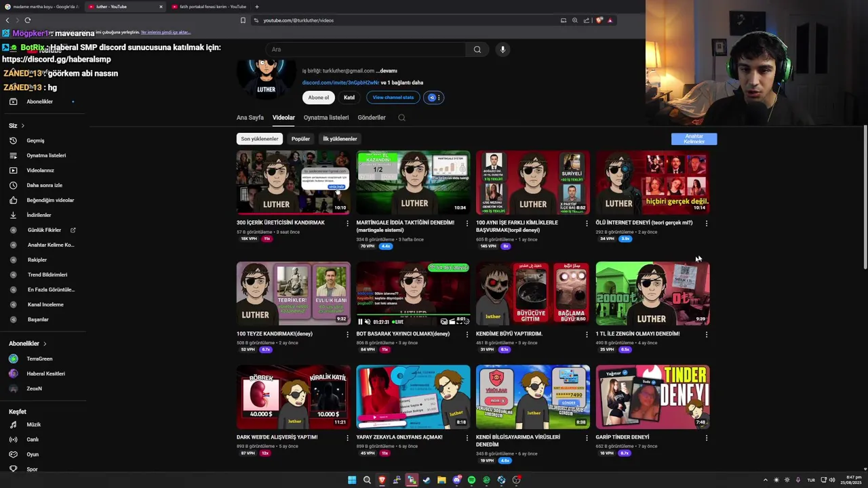Click View channel stats button
The width and height of the screenshot is (868, 488).
coord(393,98)
